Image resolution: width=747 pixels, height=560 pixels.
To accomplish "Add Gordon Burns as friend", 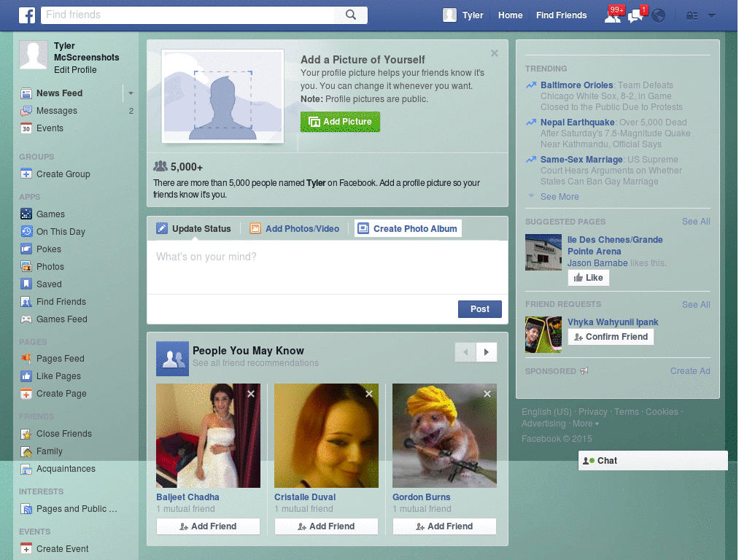I will 444,526.
